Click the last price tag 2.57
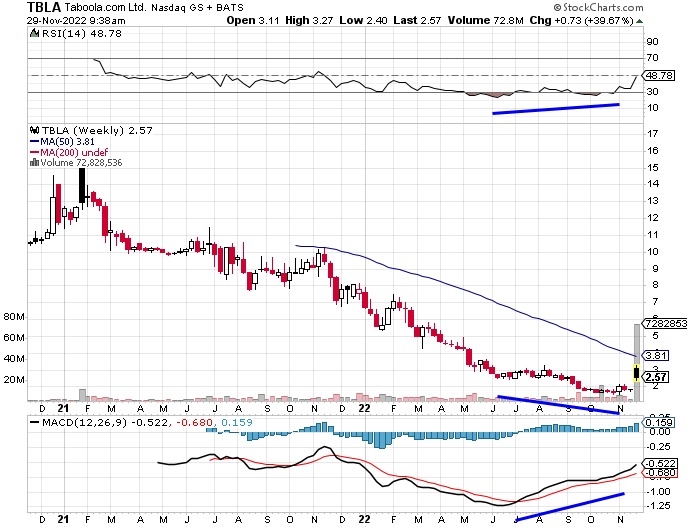Image resolution: width=691 pixels, height=529 pixels. (656, 377)
